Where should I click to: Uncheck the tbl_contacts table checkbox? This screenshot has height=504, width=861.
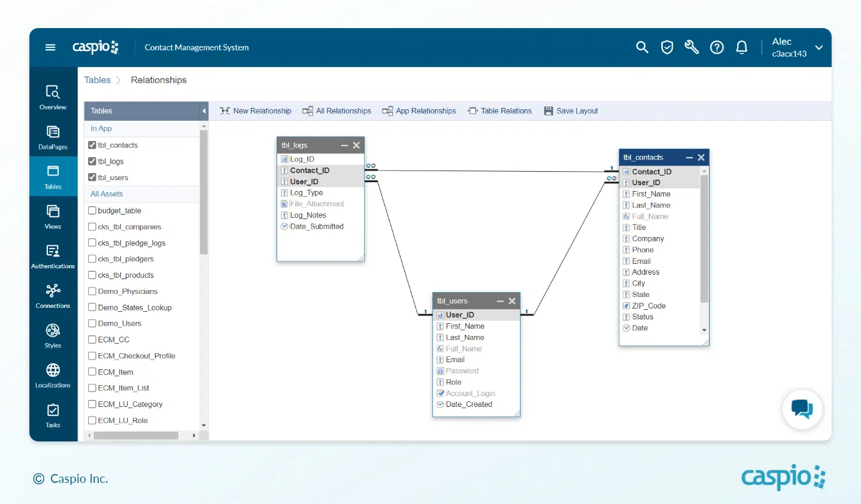click(x=93, y=145)
